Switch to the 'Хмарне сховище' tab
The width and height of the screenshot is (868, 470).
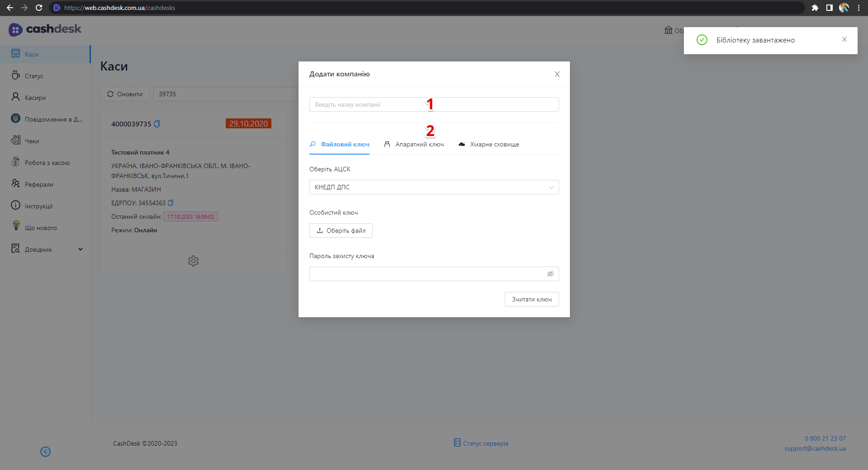click(x=489, y=145)
